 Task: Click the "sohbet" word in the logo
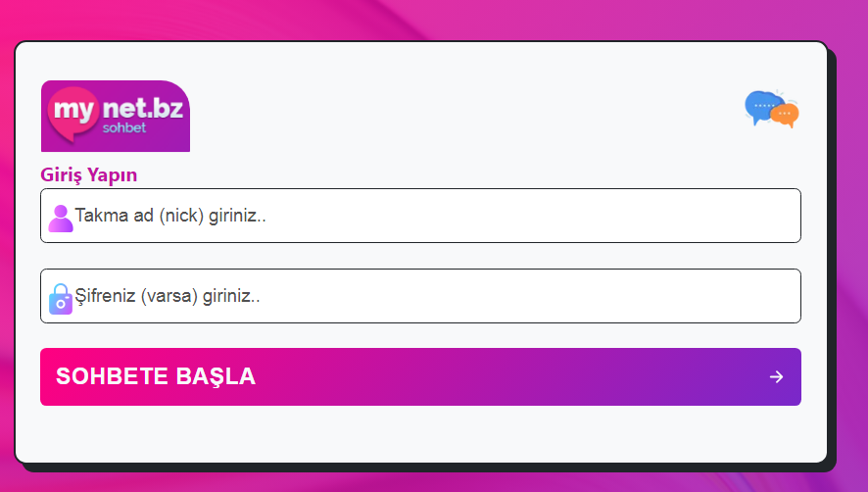[x=124, y=127]
